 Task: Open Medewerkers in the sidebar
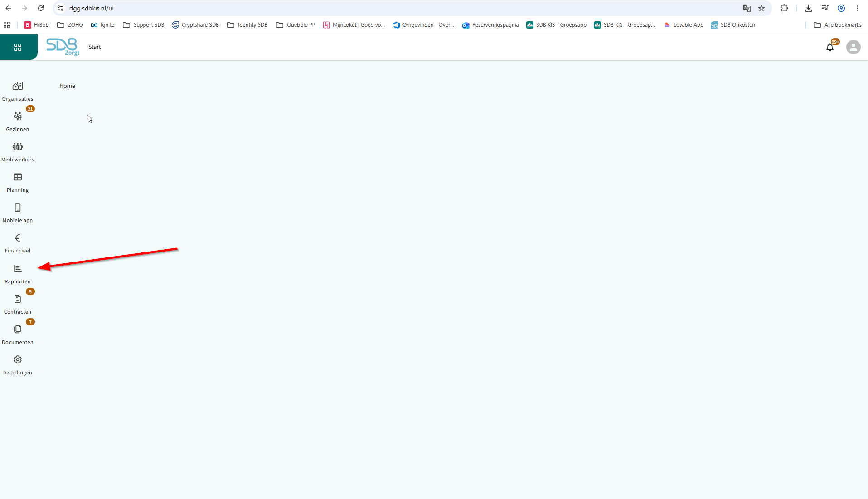[18, 152]
